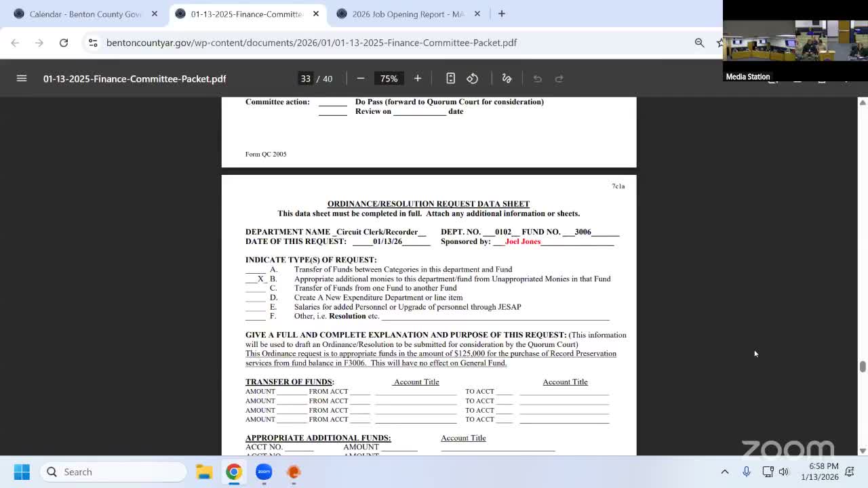This screenshot has width=868, height=488.
Task: Select the annotate draw tool
Action: tap(507, 79)
